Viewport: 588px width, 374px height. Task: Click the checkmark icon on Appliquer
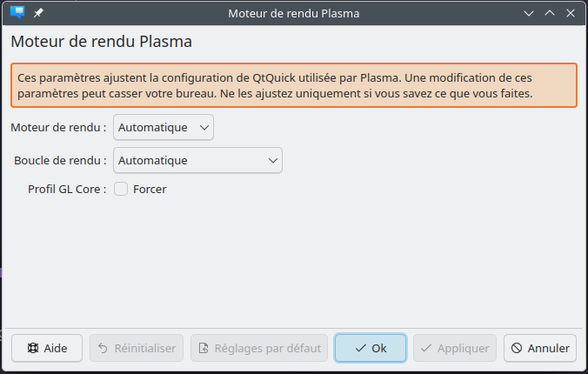(x=426, y=348)
